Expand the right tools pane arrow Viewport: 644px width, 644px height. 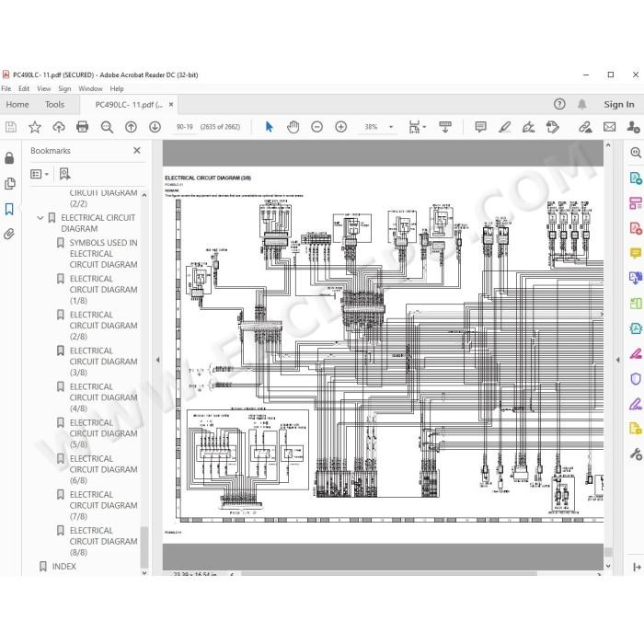click(x=617, y=360)
